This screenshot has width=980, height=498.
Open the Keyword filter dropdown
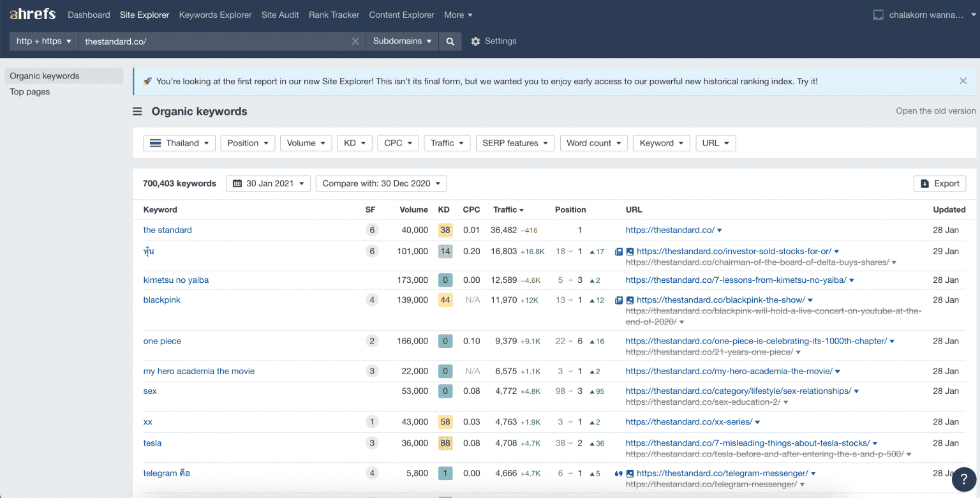pos(662,143)
